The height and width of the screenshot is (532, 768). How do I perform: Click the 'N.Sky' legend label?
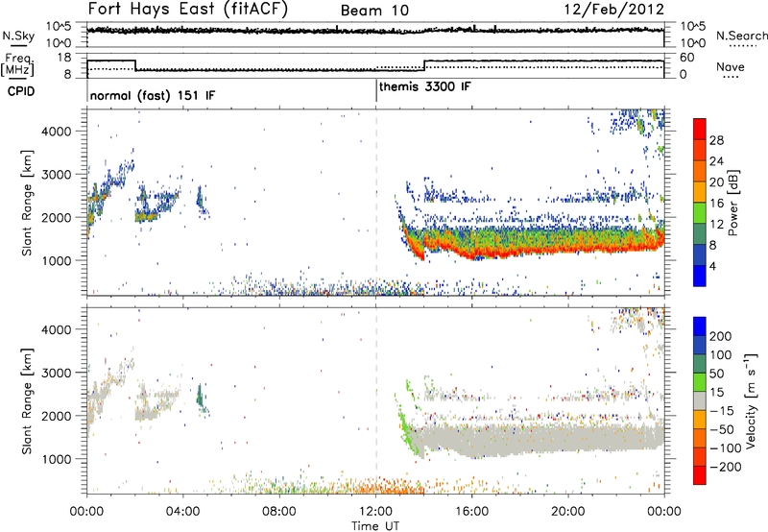[18, 36]
